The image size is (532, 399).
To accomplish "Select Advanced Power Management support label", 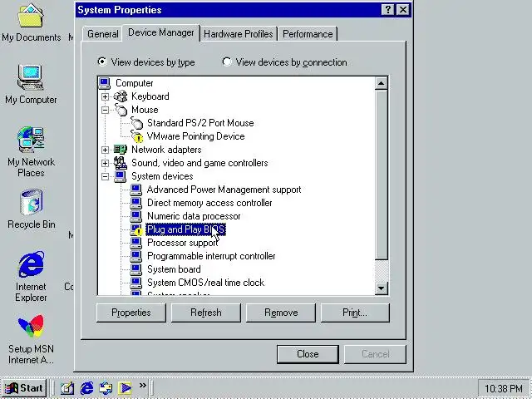I will click(224, 190).
